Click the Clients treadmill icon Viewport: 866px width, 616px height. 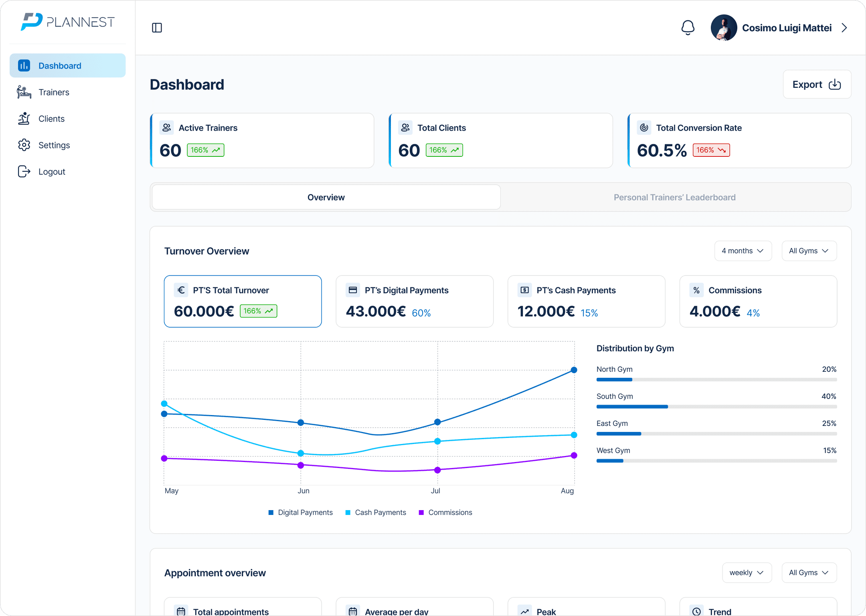point(24,119)
